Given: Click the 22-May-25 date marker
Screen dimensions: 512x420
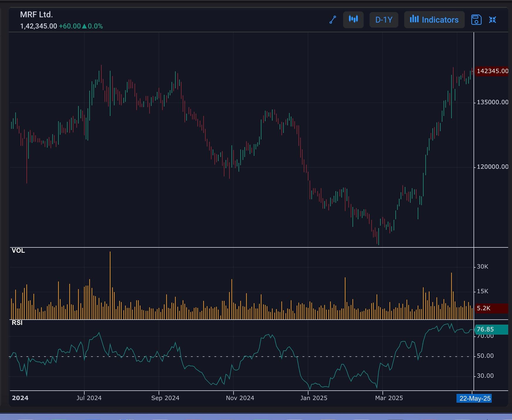Looking at the screenshot, I should tap(474, 398).
